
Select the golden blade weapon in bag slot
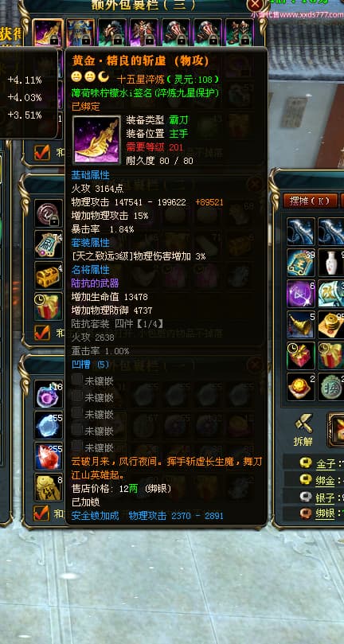coord(48,33)
